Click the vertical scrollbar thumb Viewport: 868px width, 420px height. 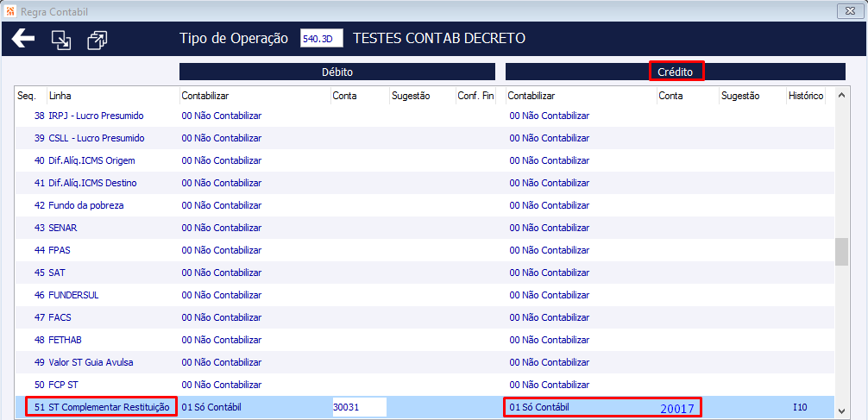pos(841,252)
